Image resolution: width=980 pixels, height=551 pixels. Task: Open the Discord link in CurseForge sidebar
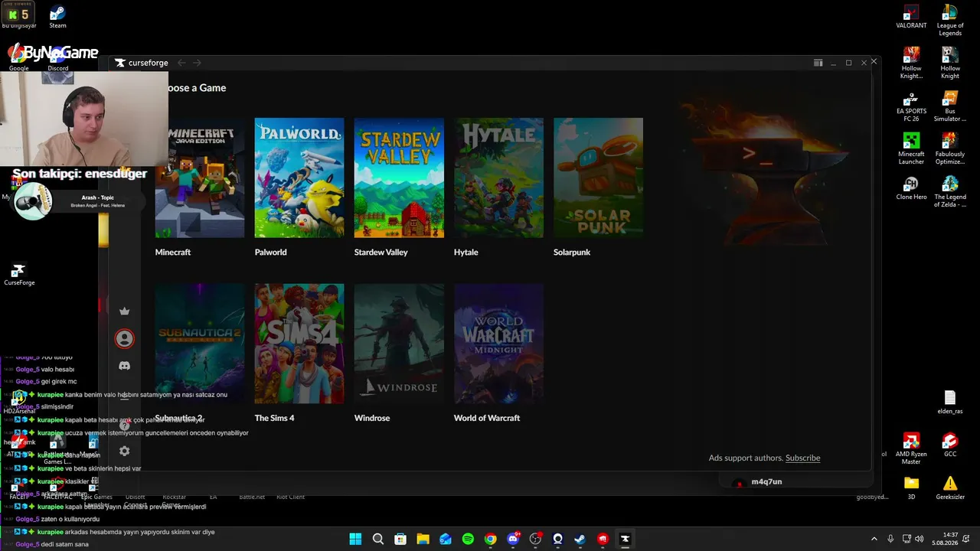(x=125, y=366)
